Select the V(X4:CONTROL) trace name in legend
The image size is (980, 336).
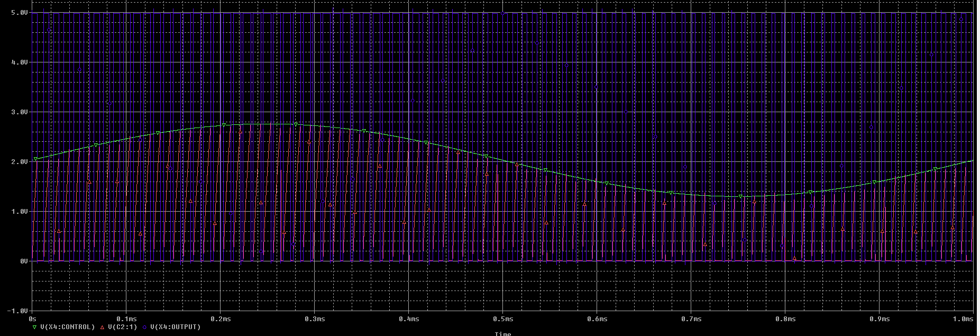tap(67, 328)
